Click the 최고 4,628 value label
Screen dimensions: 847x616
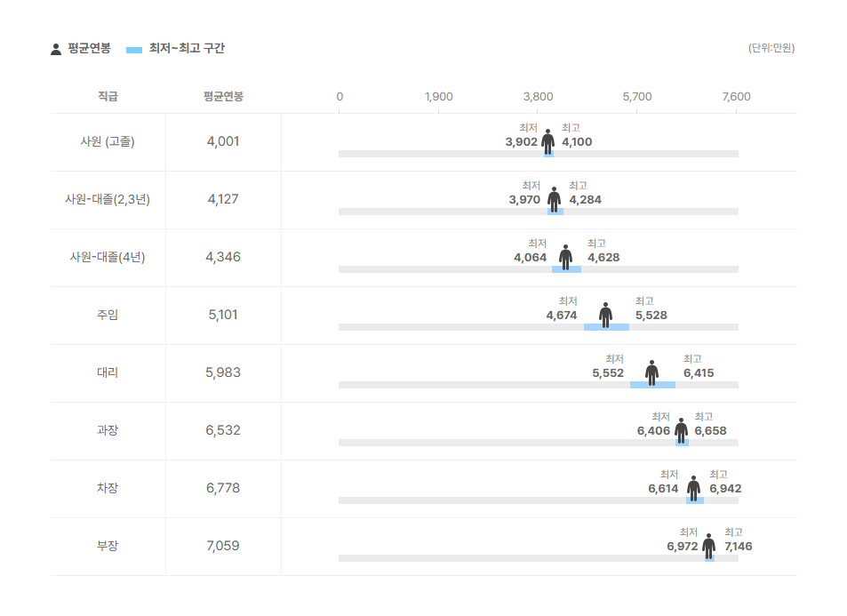tap(603, 258)
